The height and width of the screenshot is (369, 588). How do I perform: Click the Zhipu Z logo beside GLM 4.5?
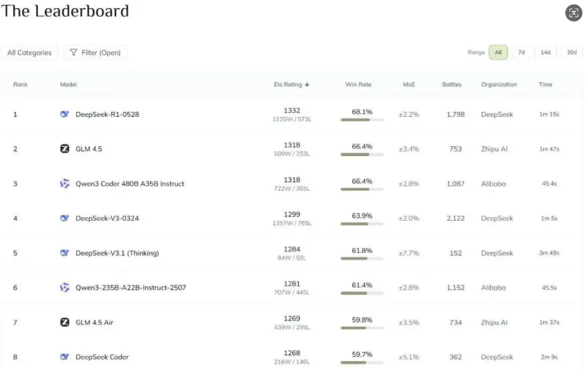point(65,149)
